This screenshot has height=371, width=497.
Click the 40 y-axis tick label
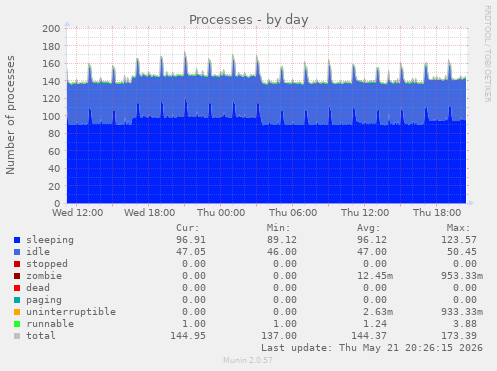54,169
